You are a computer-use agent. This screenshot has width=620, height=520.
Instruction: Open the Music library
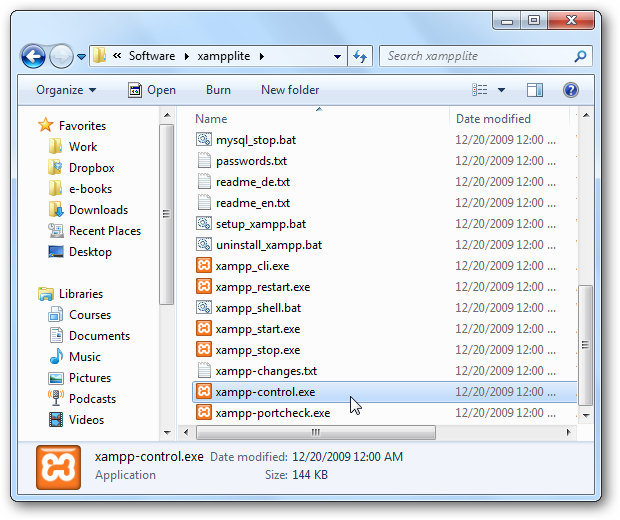click(85, 357)
